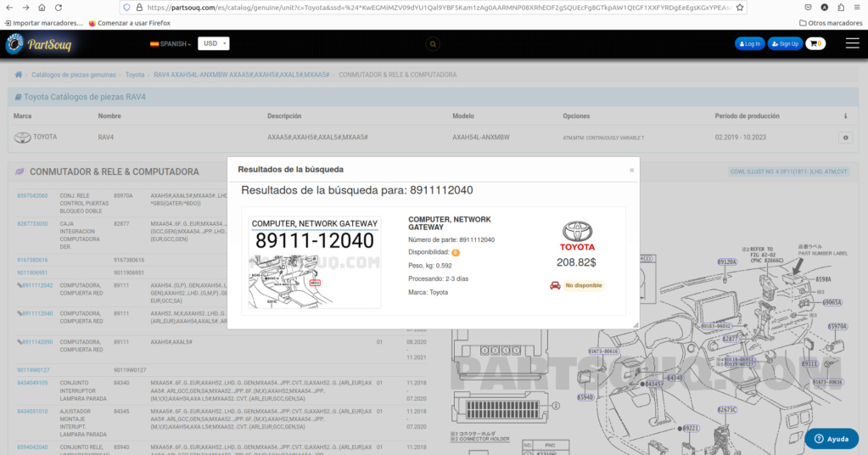Screen dimensions: 868x455
Task: Click the 208.82$ price
Action: coord(576,262)
